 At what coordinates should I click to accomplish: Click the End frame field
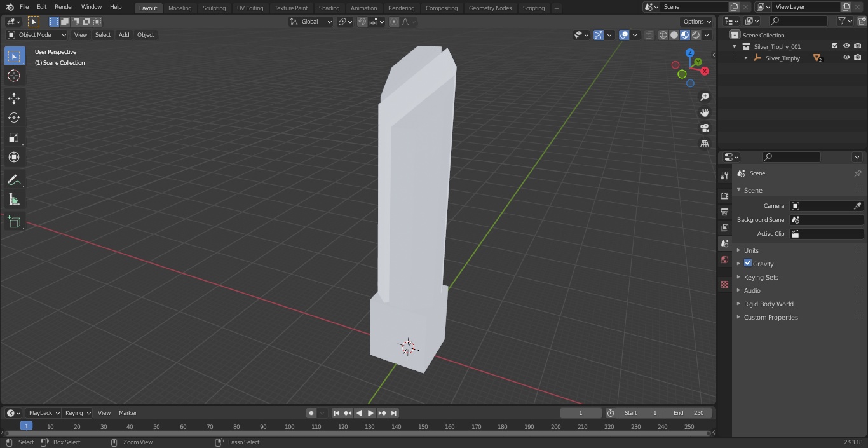[x=688, y=413]
